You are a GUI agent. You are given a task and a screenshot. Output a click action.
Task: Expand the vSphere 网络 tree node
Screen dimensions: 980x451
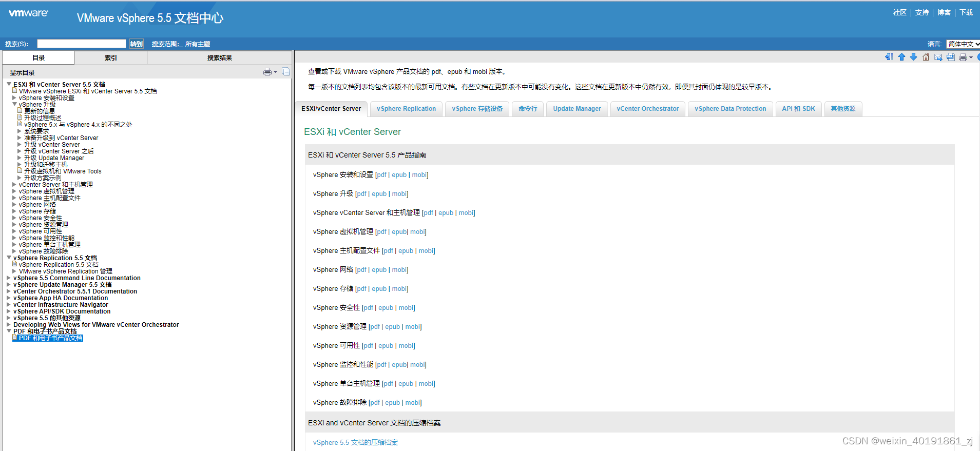(14, 204)
